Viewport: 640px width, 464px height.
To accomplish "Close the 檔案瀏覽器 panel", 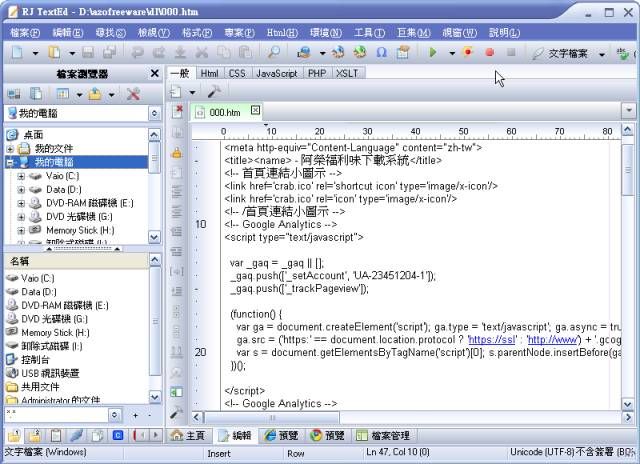I will (154, 73).
